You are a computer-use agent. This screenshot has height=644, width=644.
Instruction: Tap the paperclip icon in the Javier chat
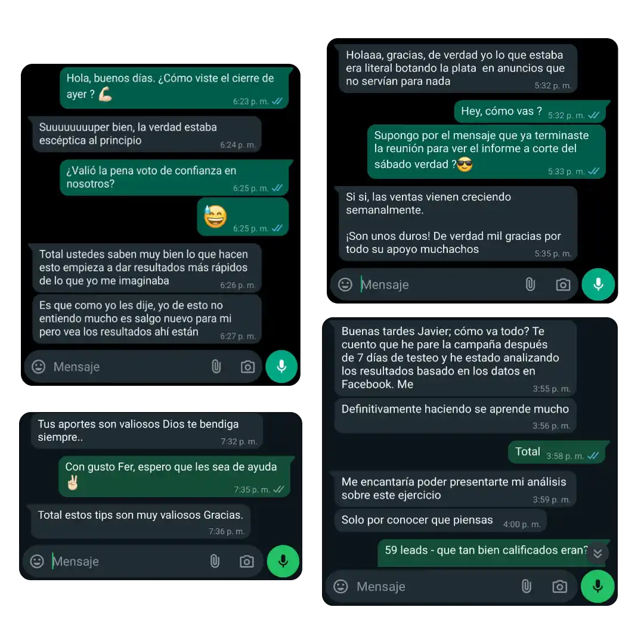coord(527,586)
